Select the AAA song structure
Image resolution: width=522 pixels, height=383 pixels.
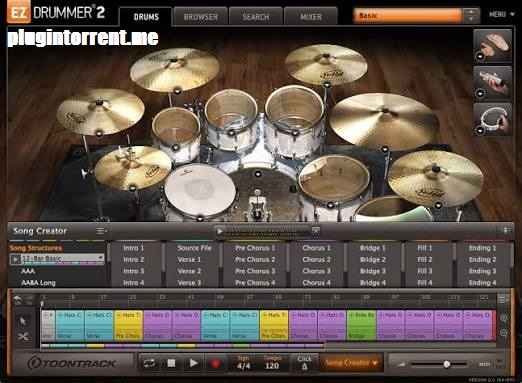(28, 271)
